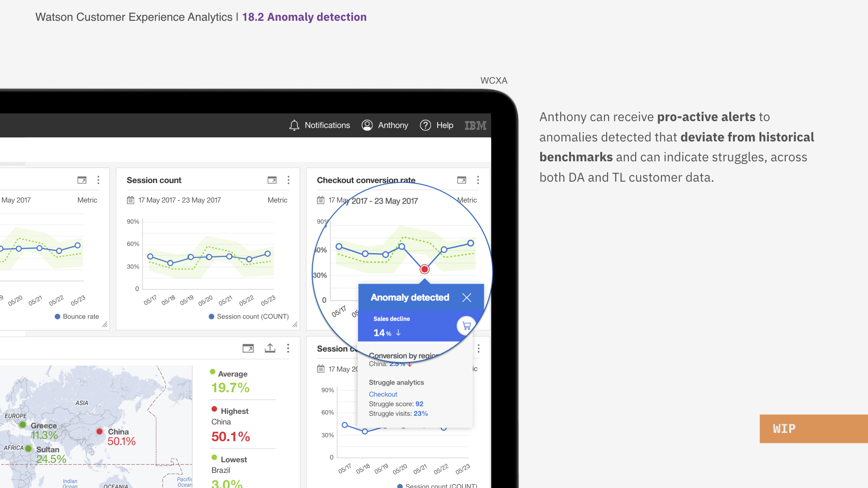This screenshot has width=868, height=488.
Task: Expand the Bounce rate widget icon
Action: [82, 180]
